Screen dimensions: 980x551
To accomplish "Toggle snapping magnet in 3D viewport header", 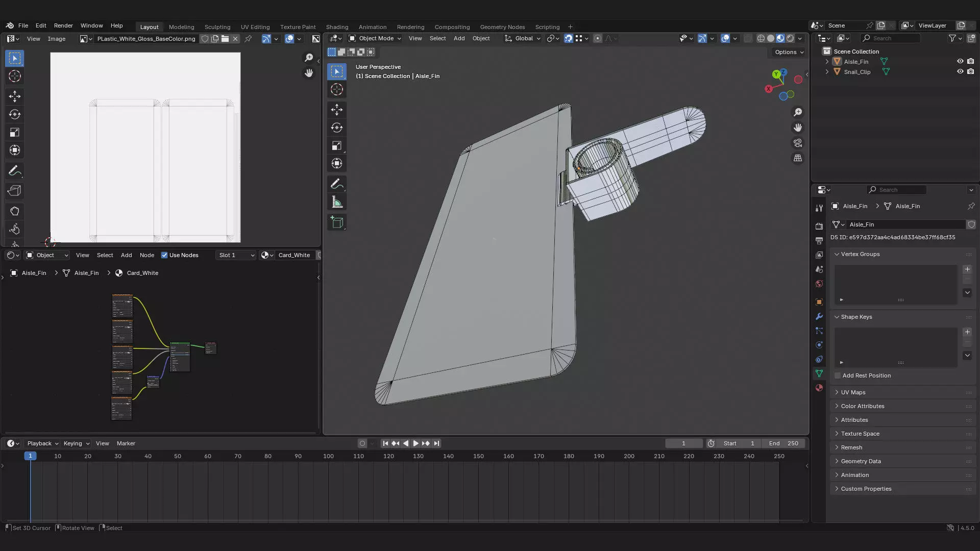I will click(x=568, y=38).
